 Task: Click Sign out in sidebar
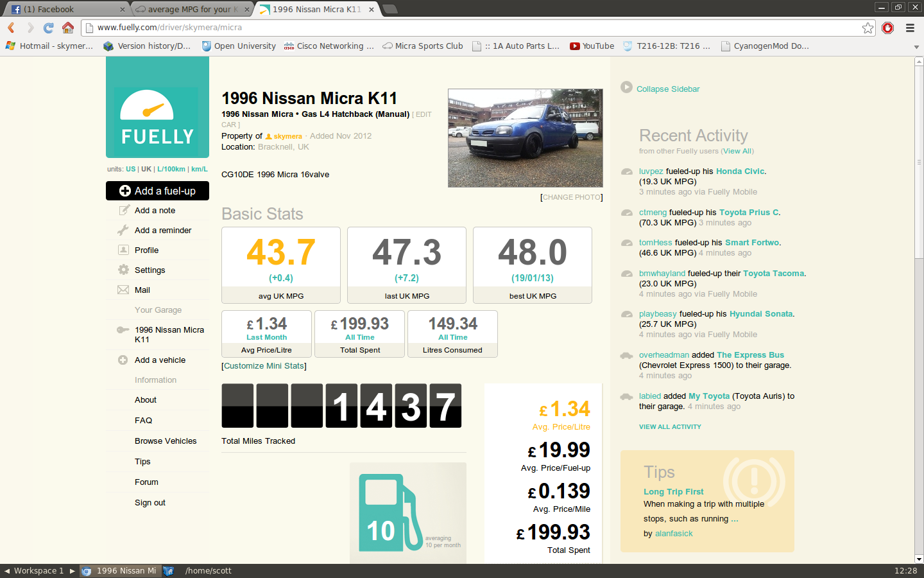[150, 503]
